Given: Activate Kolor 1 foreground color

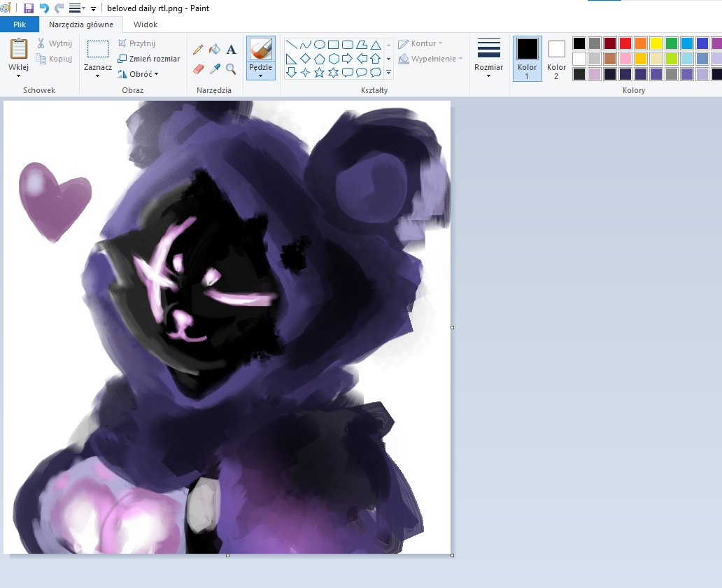Looking at the screenshot, I should pos(528,59).
